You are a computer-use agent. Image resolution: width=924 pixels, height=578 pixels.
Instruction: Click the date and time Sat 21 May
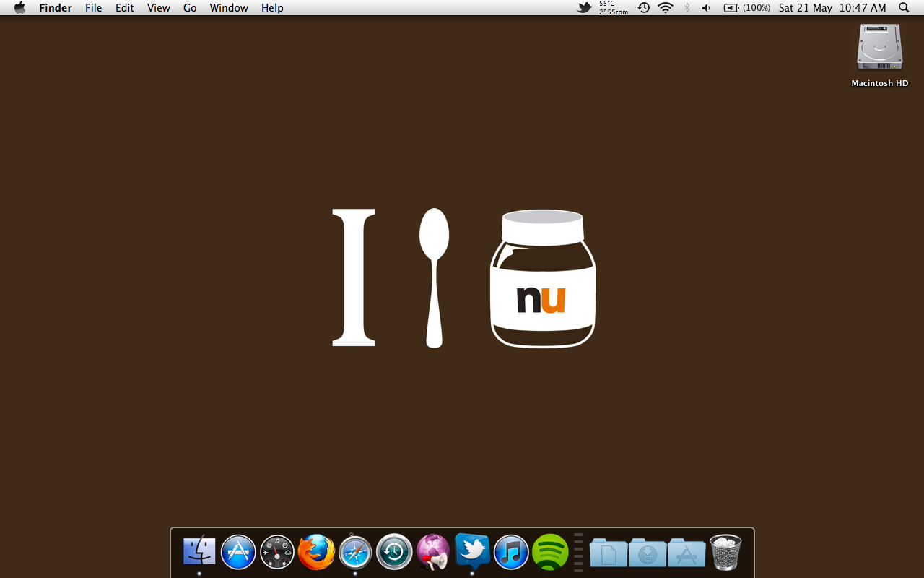click(832, 8)
